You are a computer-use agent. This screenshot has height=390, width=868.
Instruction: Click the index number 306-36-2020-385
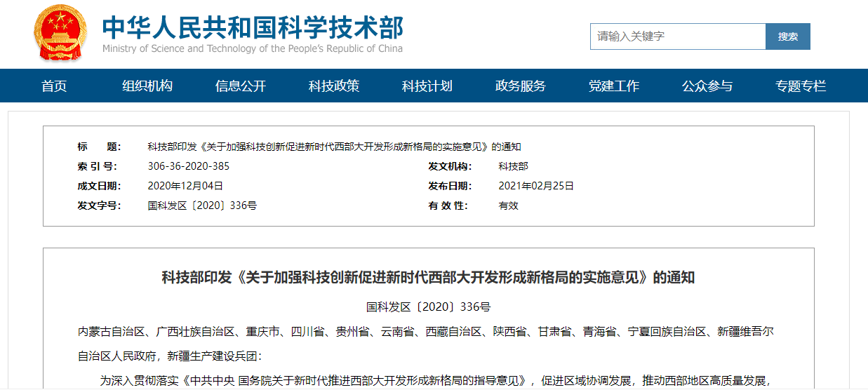click(189, 167)
